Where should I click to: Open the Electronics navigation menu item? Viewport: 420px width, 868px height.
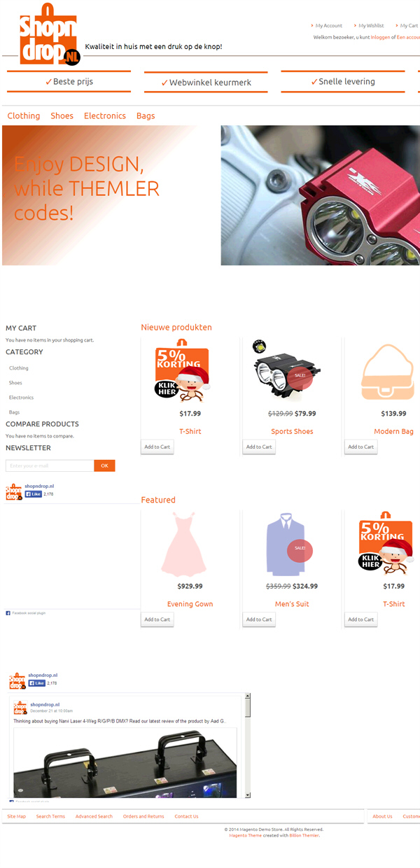[x=105, y=116]
